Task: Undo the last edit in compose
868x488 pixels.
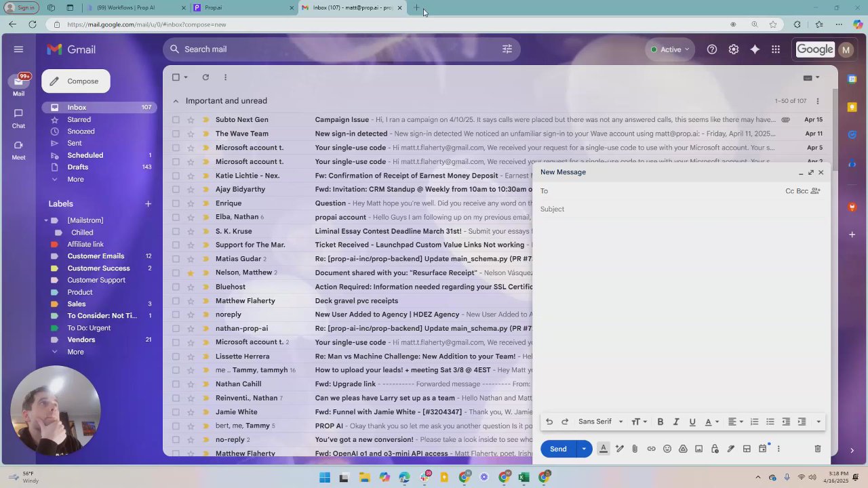Action: click(x=549, y=422)
